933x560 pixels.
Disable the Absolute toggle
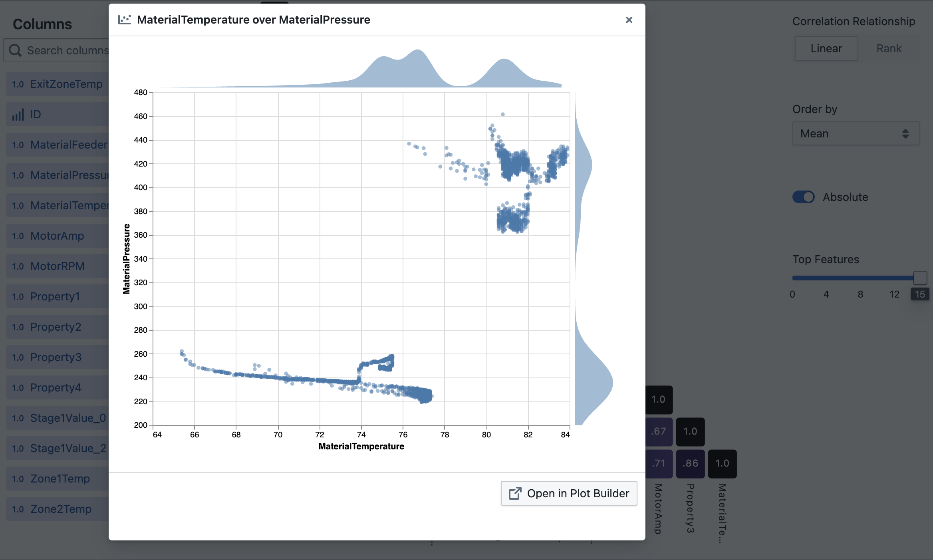pos(804,197)
